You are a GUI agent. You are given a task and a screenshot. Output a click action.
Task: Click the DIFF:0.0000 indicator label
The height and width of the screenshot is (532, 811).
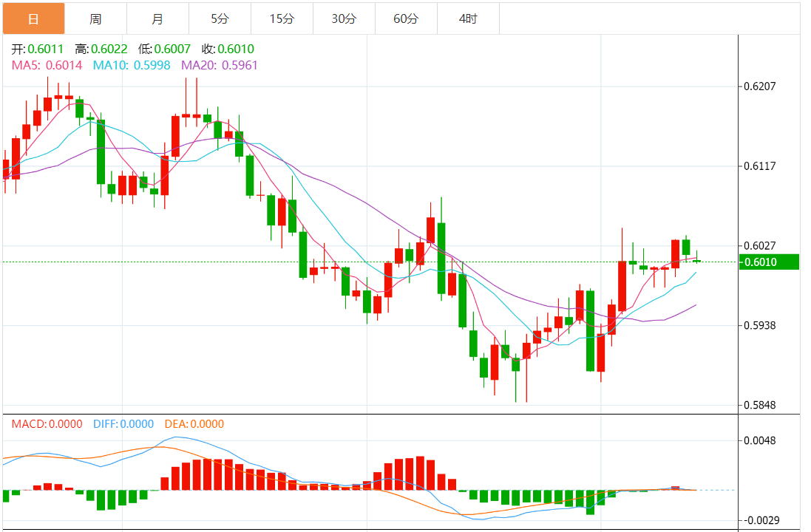(x=123, y=424)
